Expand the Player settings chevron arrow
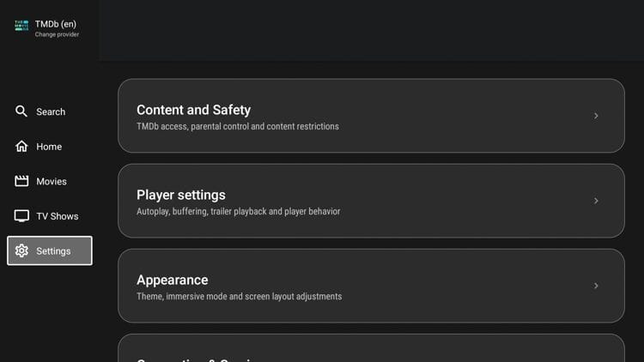Image resolution: width=644 pixels, height=362 pixels. click(x=596, y=201)
